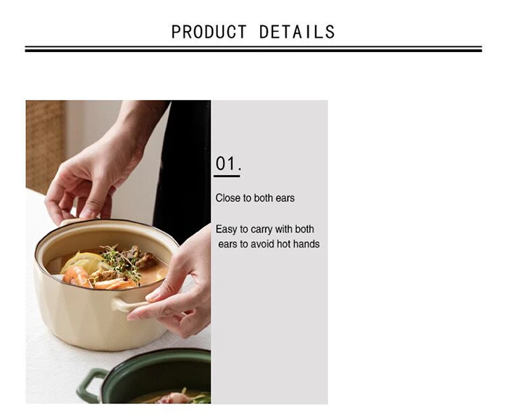The image size is (507, 420).
Task: Click the PRODUCT DETAILS heading
Action: 253,32
